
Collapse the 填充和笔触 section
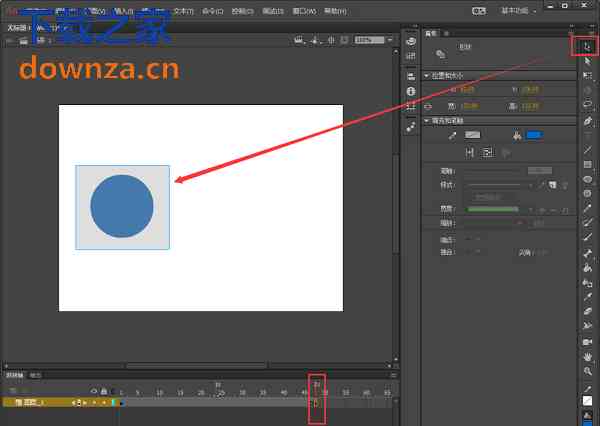point(426,121)
